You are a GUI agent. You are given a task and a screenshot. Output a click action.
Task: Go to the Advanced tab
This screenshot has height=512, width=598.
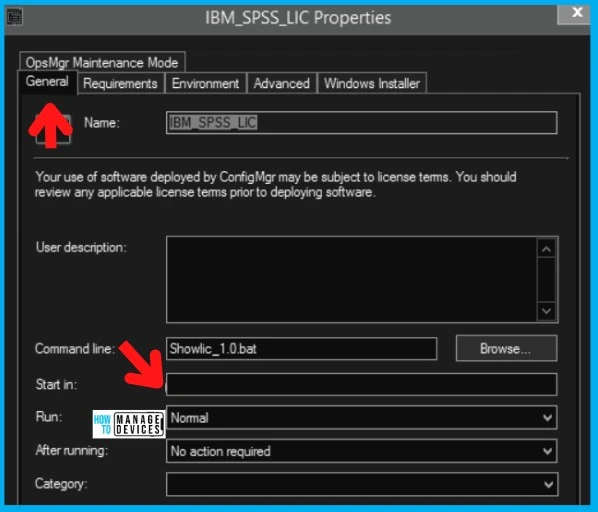(282, 83)
